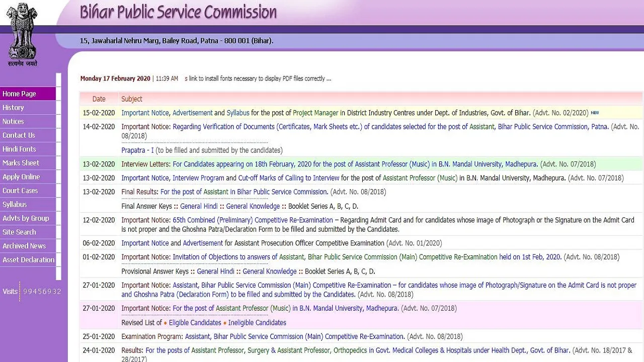This screenshot has height=362, width=644.
Task: Open Court Cases sidebar item
Action: 28,191
